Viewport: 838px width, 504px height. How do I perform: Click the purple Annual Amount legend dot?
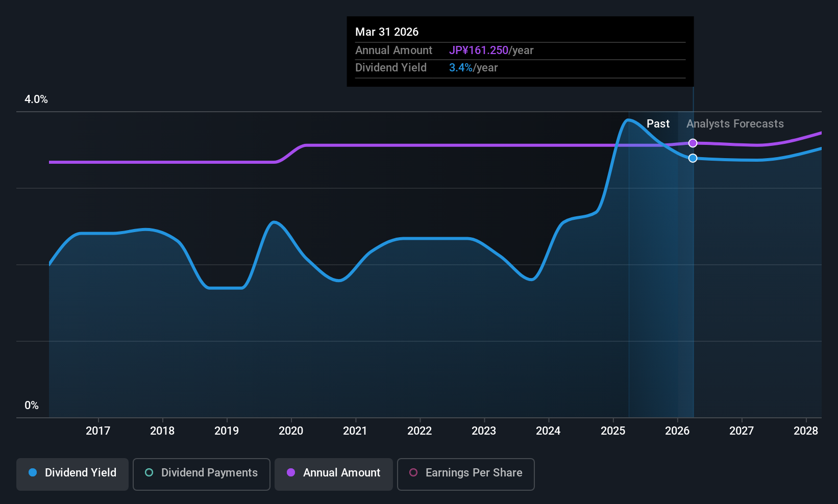[x=291, y=472]
